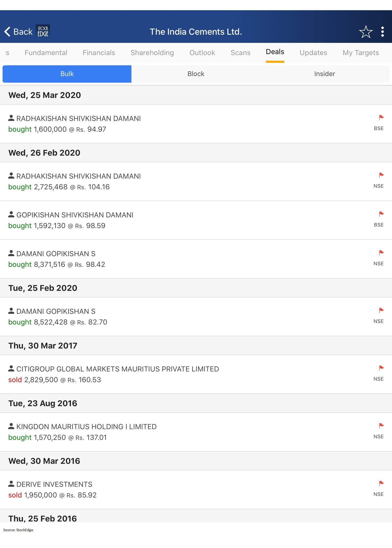Open Kingdon Mauritius Holding I Limited entry
Image resolution: width=392 pixels, height=548 pixels.
tap(86, 427)
